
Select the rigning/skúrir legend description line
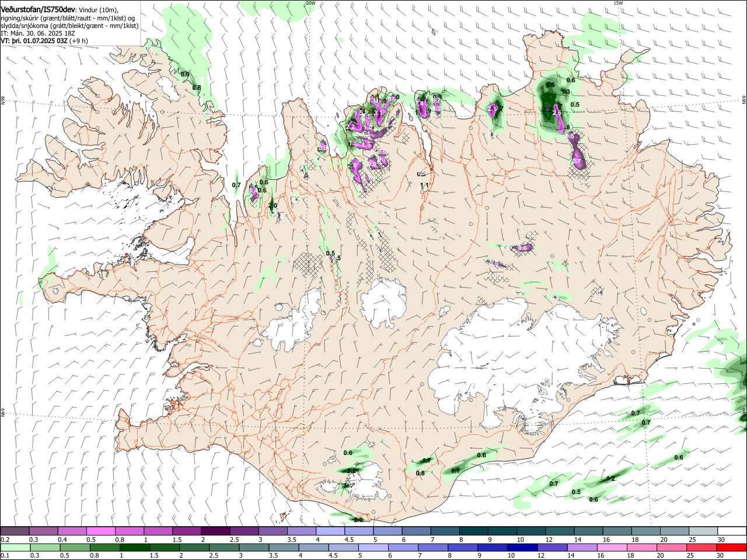pos(68,18)
